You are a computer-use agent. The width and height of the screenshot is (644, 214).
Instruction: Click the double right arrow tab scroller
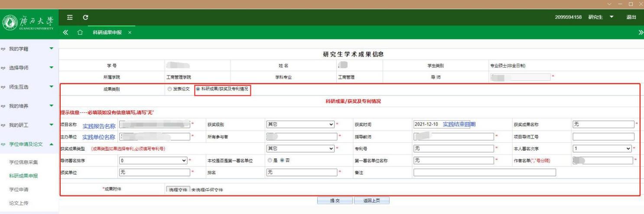pos(640,33)
